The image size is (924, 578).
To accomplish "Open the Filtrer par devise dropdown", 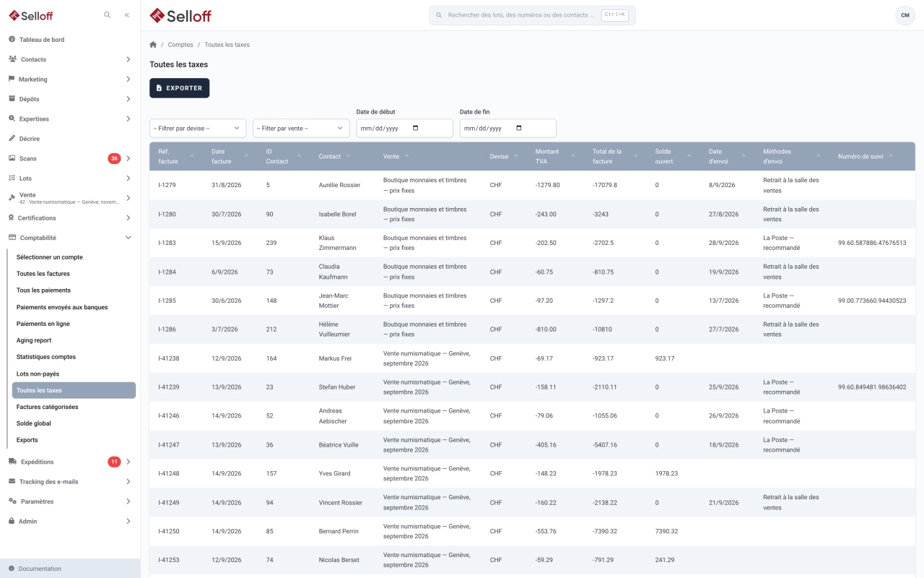I will click(x=198, y=128).
